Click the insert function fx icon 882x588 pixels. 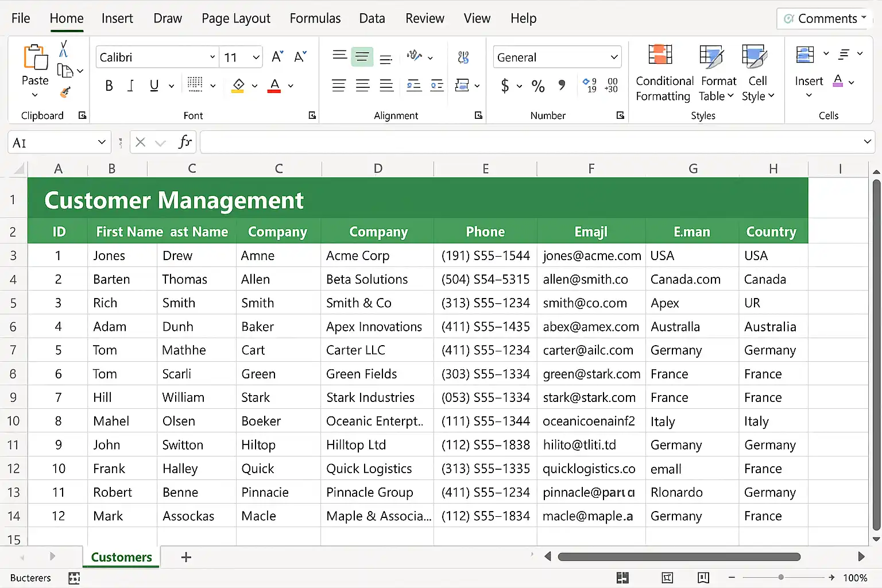pos(184,142)
